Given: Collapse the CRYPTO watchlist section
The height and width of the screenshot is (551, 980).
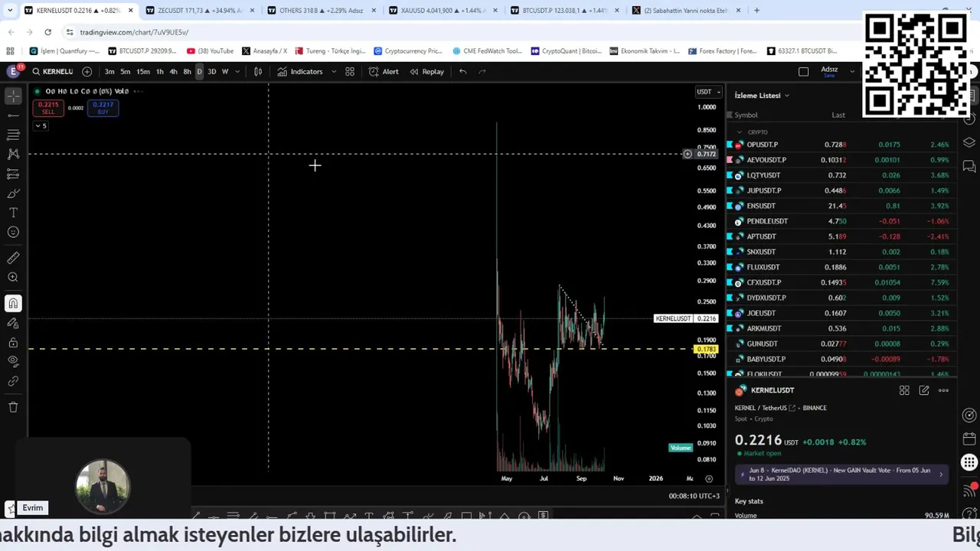Looking at the screenshot, I should [740, 132].
